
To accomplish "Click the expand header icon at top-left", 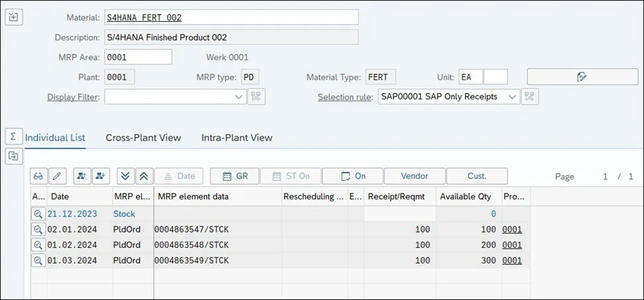I will click(14, 17).
